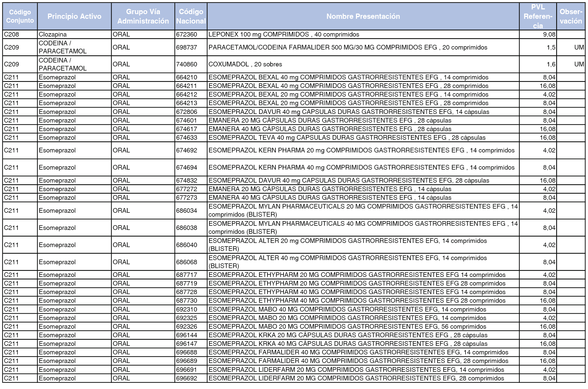The width and height of the screenshot is (588, 389).
Task: Click national code 740860
Action: click(191, 64)
